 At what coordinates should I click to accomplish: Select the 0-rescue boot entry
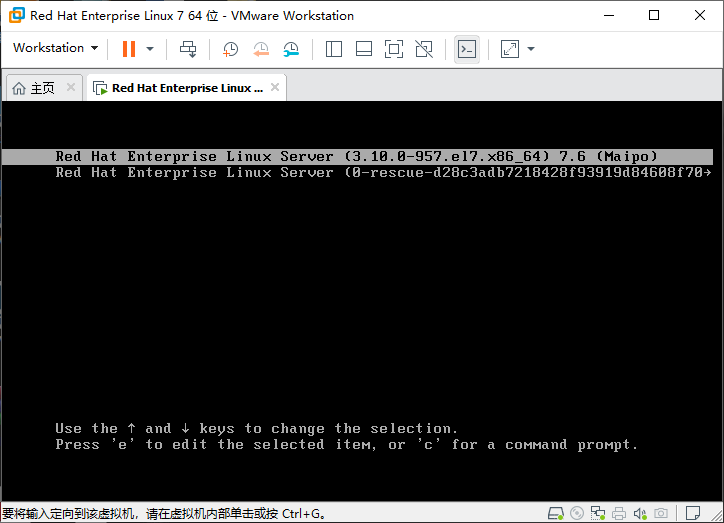tap(357, 173)
